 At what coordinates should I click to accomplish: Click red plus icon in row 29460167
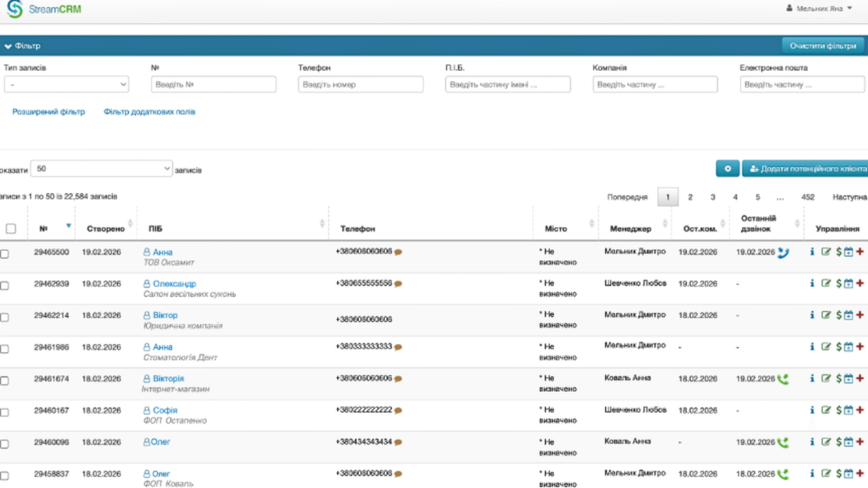(x=859, y=410)
